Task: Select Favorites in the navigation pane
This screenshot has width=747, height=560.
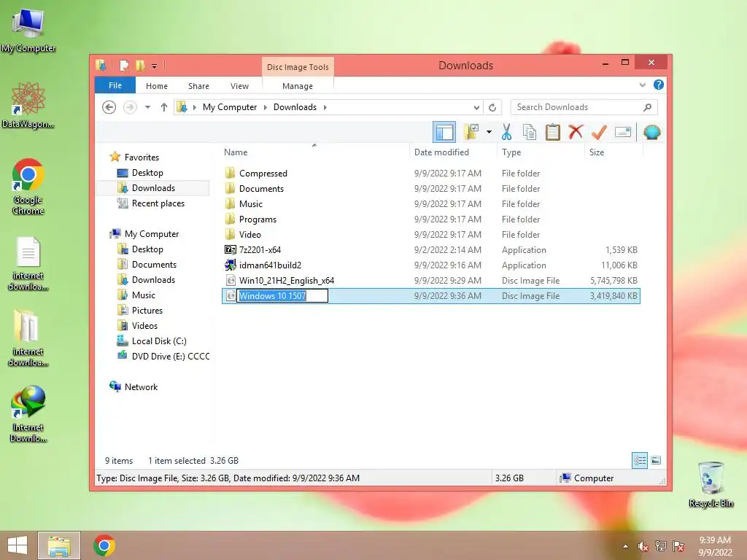Action: pos(142,157)
